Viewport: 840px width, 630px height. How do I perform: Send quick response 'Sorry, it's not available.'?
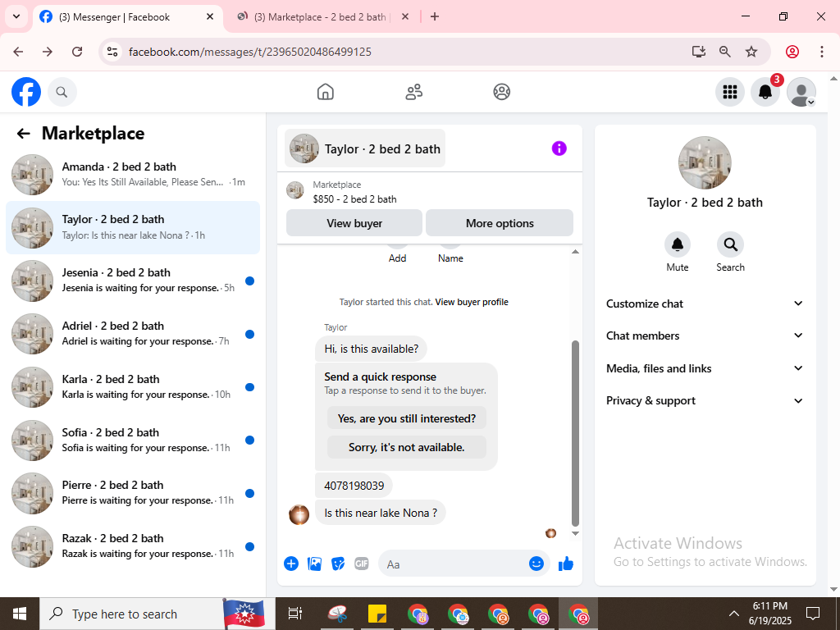coord(407,447)
